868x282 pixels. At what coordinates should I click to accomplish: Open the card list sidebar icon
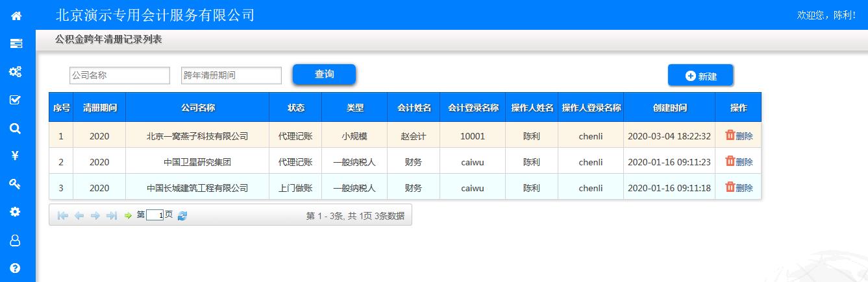click(x=16, y=43)
